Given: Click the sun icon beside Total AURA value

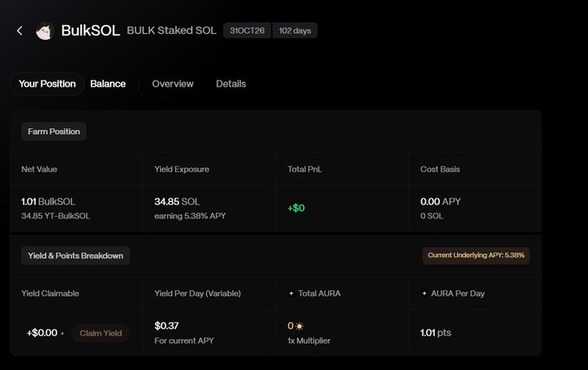Looking at the screenshot, I should (x=300, y=326).
